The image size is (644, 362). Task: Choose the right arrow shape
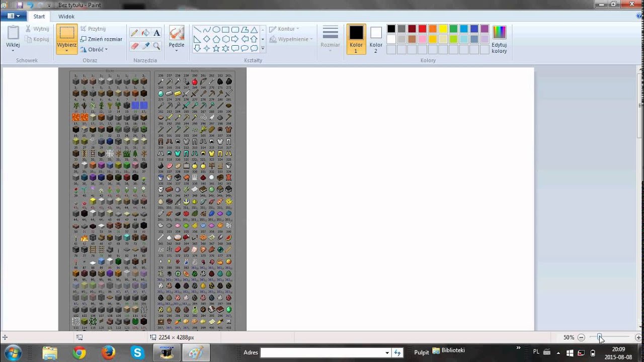[235, 39]
